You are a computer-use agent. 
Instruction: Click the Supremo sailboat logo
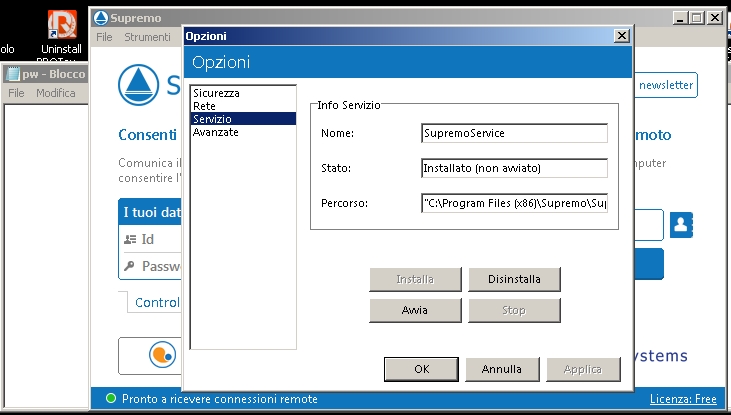tap(138, 85)
